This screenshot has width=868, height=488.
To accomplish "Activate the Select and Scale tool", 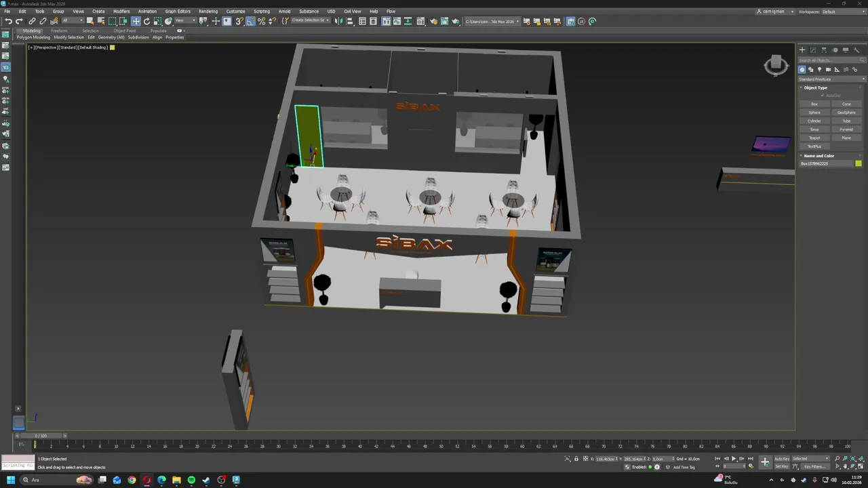I will tap(157, 21).
